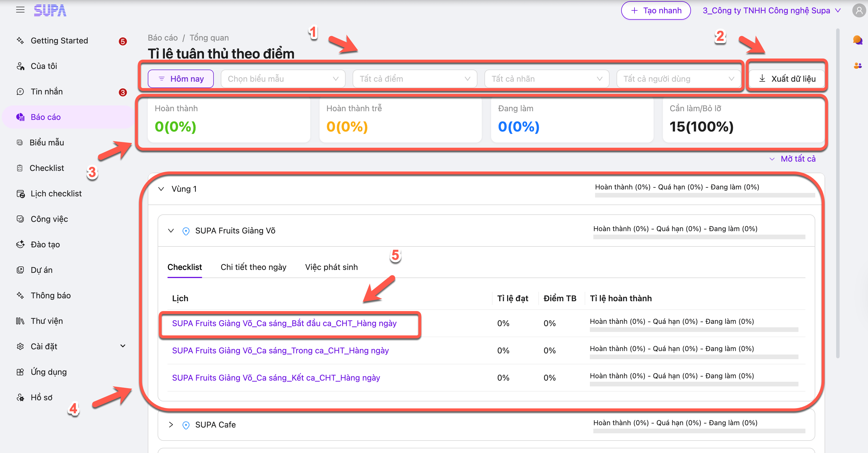Expand the Cài đặt submenu arrow
This screenshot has width=868, height=453.
click(x=123, y=346)
